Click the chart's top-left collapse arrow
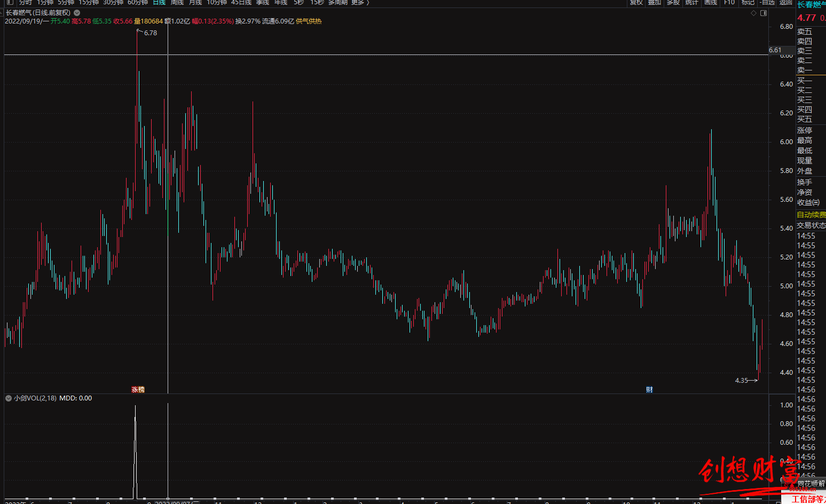The height and width of the screenshot is (504, 826). click(x=2, y=13)
